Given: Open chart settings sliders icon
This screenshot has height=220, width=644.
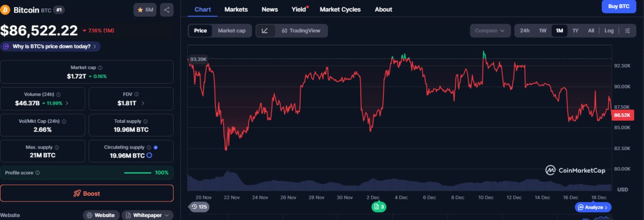Looking at the screenshot, I should pos(627,31).
